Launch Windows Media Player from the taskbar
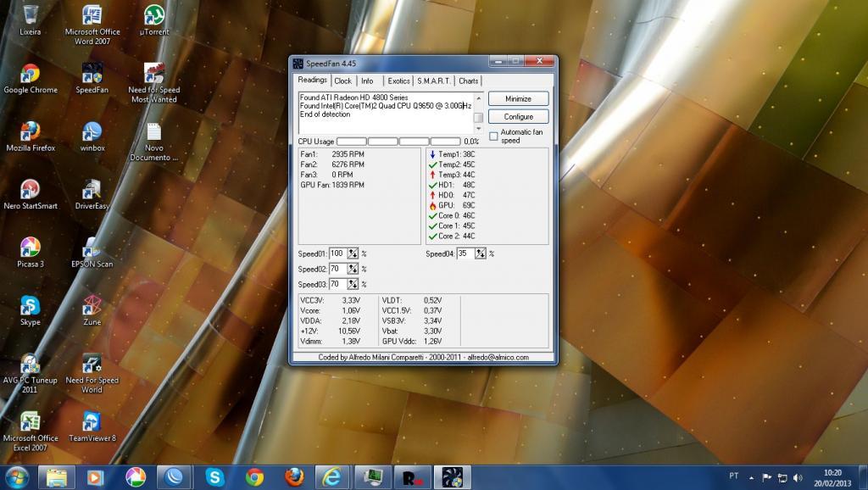 click(x=96, y=477)
